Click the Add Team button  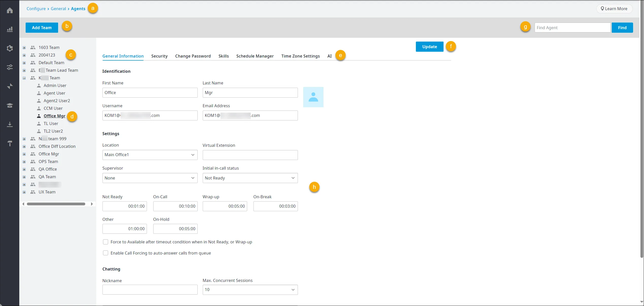coord(42,28)
